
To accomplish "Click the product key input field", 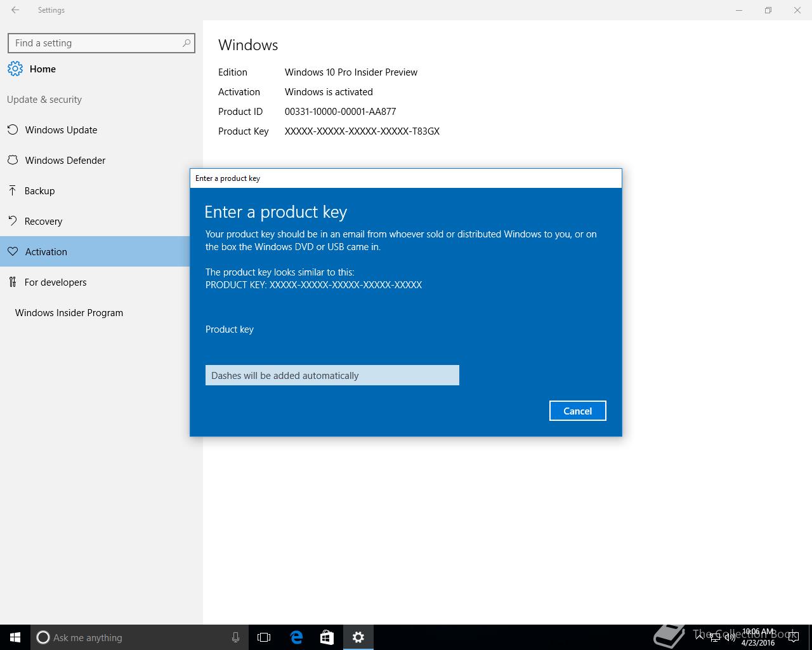I will click(332, 375).
